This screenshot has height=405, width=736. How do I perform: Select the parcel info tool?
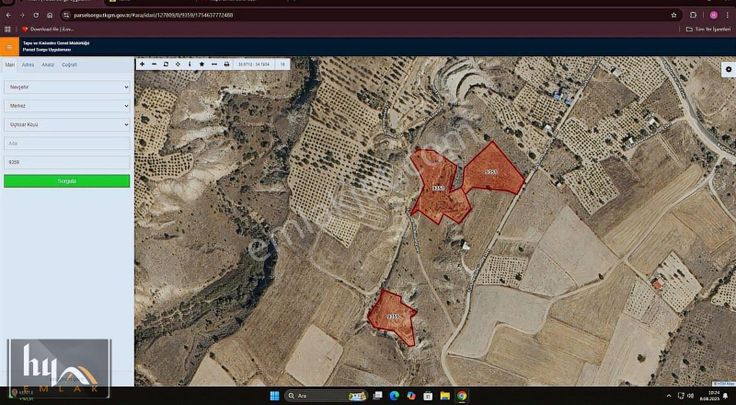point(190,64)
